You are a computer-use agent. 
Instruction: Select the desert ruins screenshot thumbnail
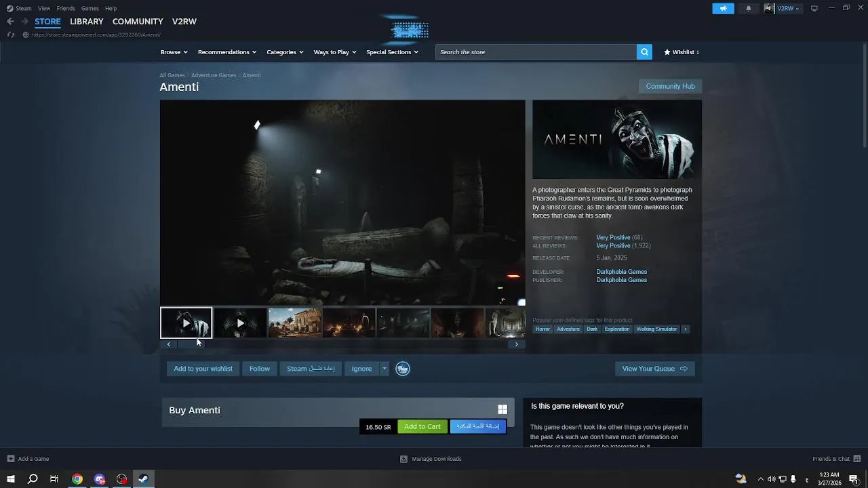[294, 323]
